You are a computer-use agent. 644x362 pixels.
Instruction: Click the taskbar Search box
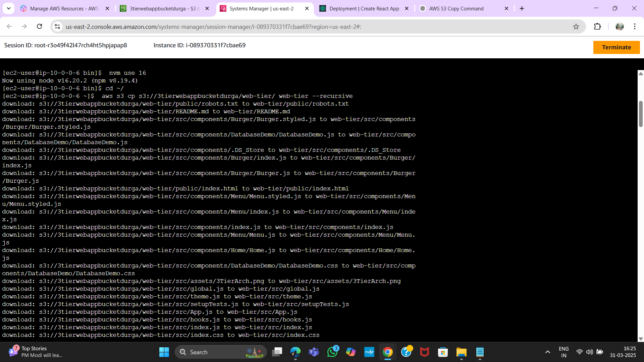pos(221,352)
